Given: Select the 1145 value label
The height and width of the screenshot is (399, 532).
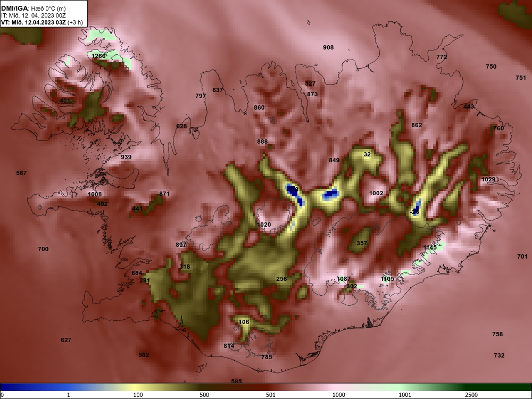Looking at the screenshot, I should pos(430,248).
